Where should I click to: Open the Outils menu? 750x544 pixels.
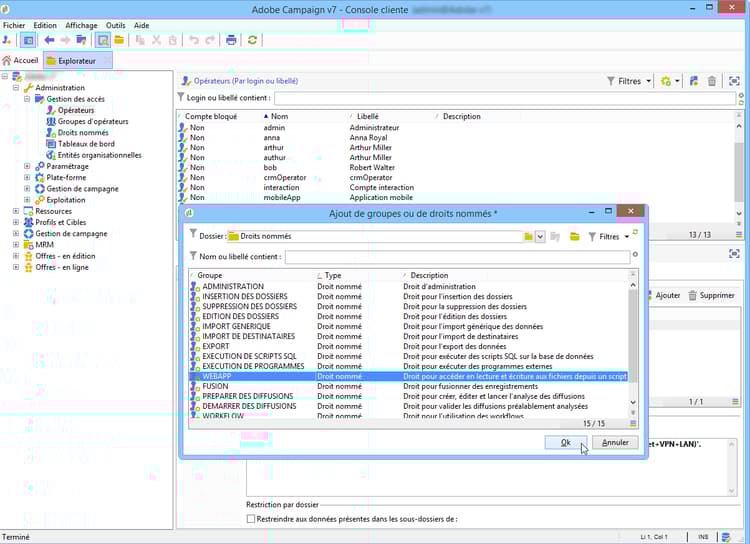(x=115, y=25)
